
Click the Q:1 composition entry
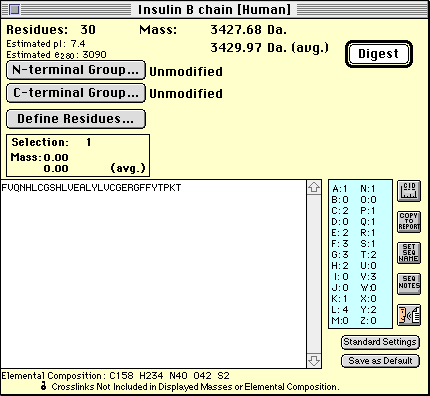[368, 222]
